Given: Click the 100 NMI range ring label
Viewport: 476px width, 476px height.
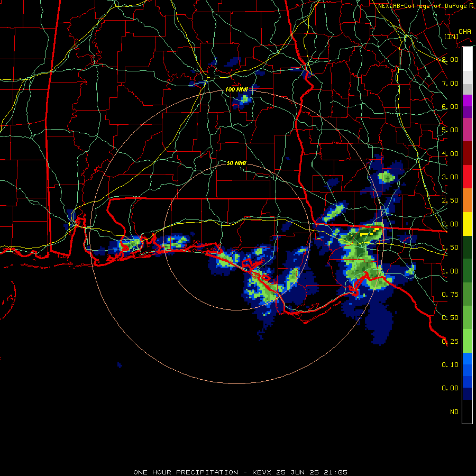Looking at the screenshot, I should tap(236, 89).
